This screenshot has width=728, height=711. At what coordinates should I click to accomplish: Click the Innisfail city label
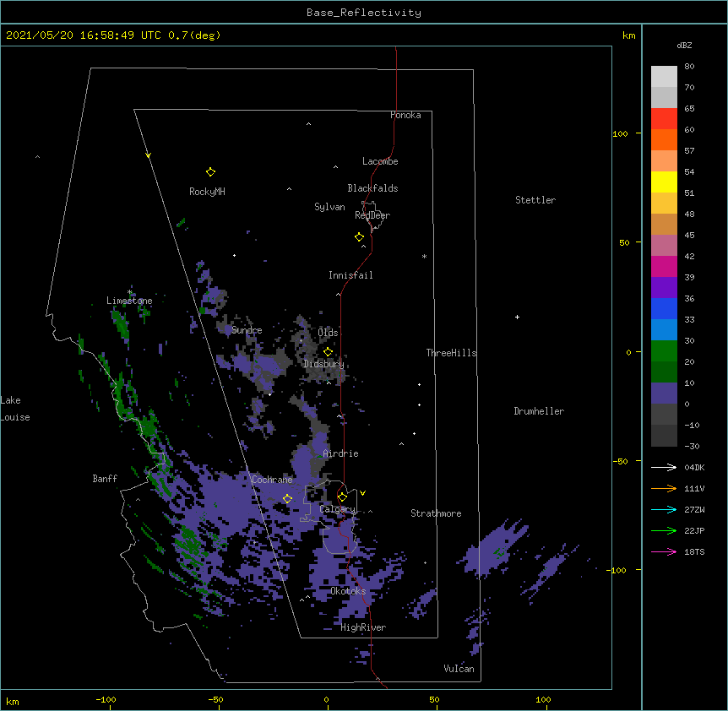coord(350,275)
